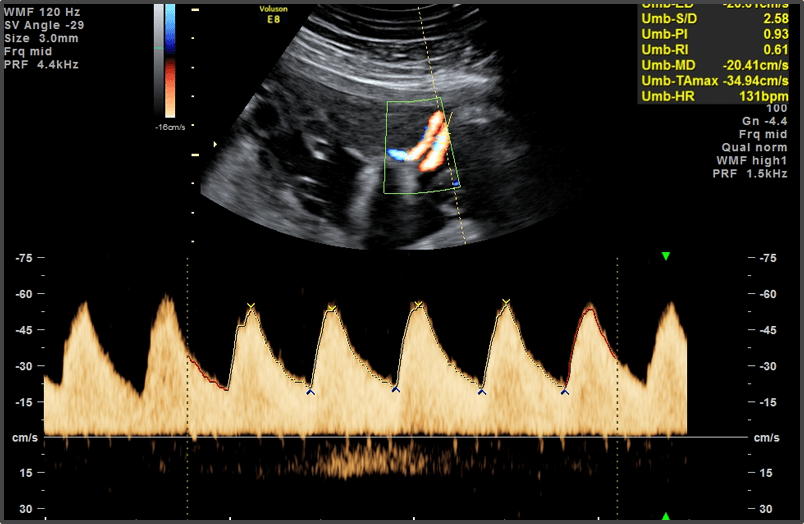Click Frq mid below Gn -4.4

point(762,134)
